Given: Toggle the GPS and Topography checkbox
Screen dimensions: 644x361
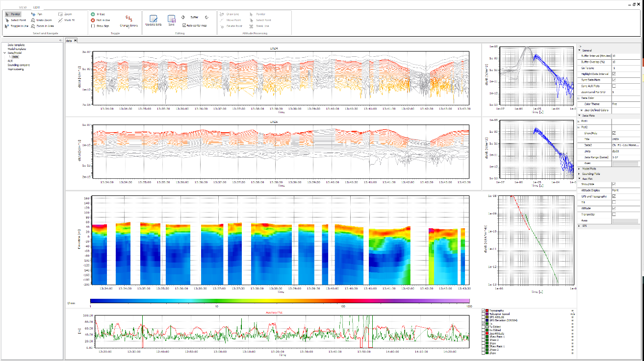Looking at the screenshot, I should (x=614, y=196).
